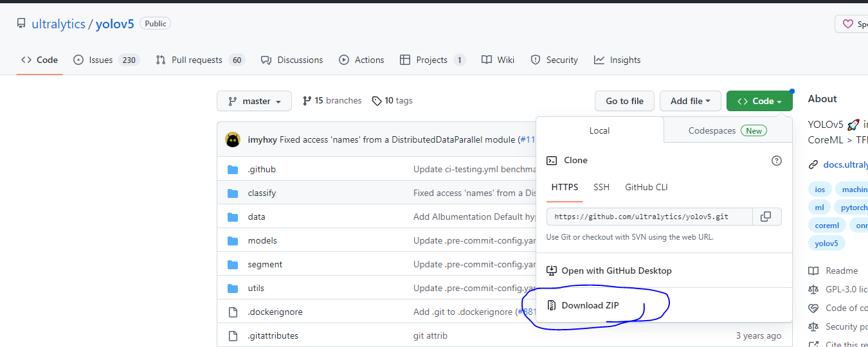Open the yolov5 repository link
Viewport: 868px width, 347px height.
tap(115, 24)
